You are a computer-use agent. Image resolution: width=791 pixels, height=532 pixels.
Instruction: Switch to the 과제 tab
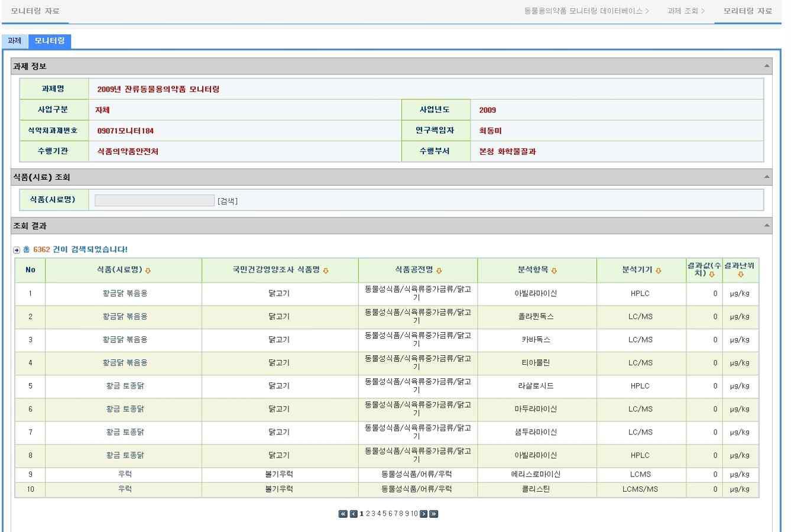tap(14, 41)
